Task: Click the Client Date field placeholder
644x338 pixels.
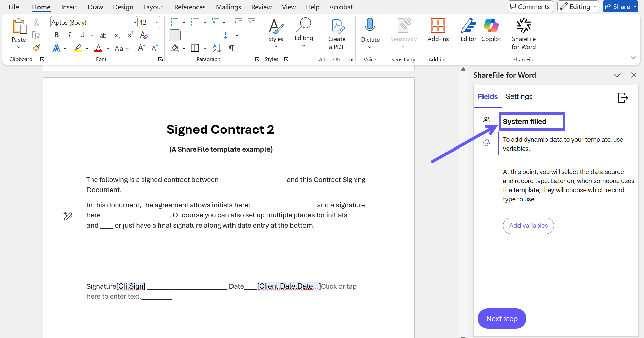Action: tap(289, 286)
